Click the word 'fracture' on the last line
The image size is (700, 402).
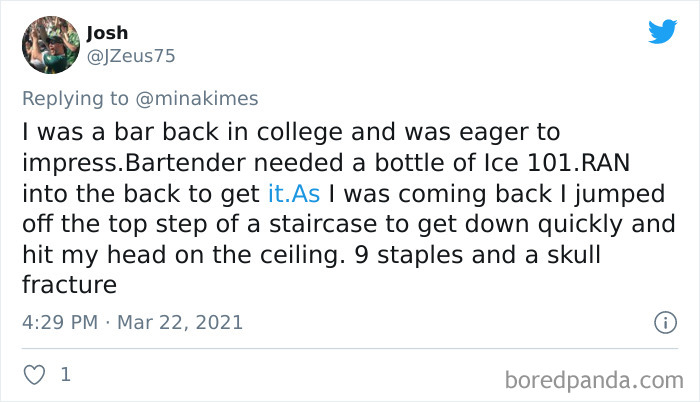[x=70, y=285]
